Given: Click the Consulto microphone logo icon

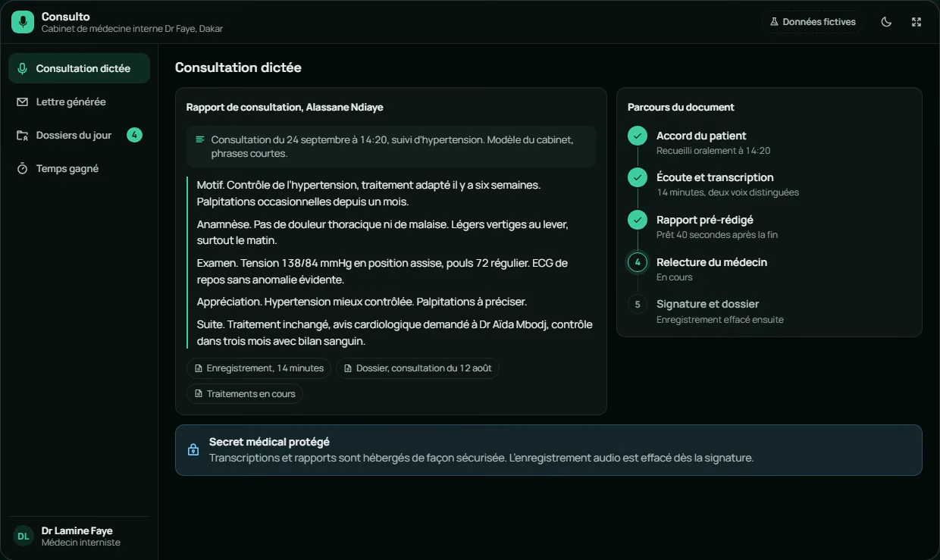Looking at the screenshot, I should (23, 22).
